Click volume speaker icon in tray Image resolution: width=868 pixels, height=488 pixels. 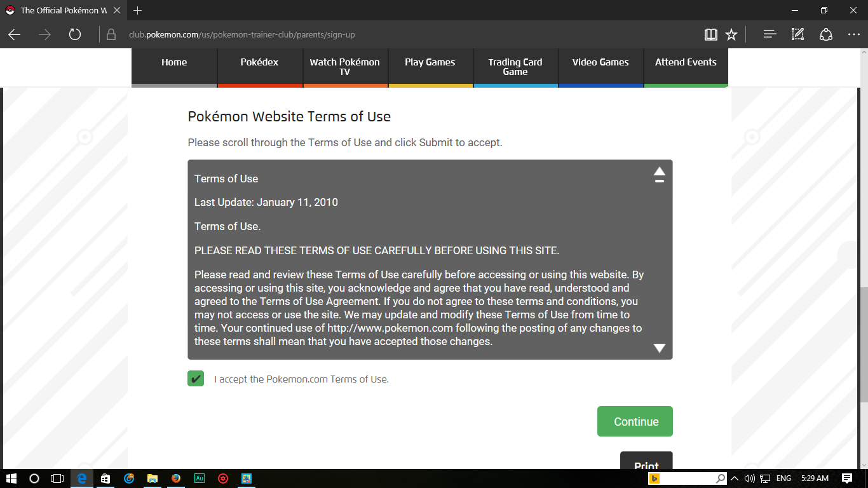[x=749, y=478]
